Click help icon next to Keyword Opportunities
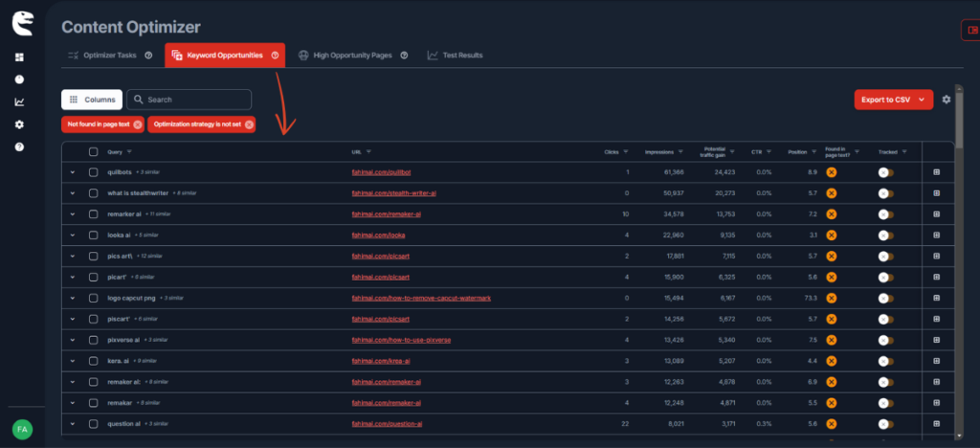Image resolution: width=980 pixels, height=448 pixels. tap(275, 55)
